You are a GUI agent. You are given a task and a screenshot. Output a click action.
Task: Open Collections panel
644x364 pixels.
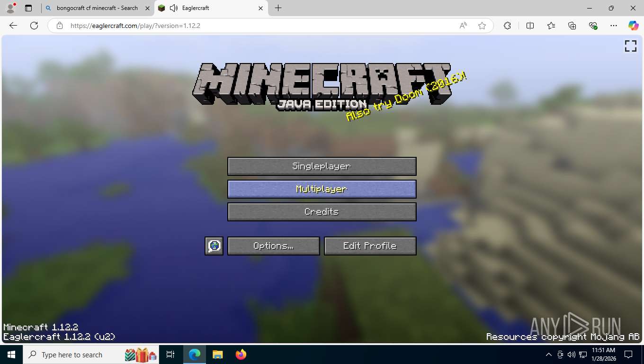572,26
